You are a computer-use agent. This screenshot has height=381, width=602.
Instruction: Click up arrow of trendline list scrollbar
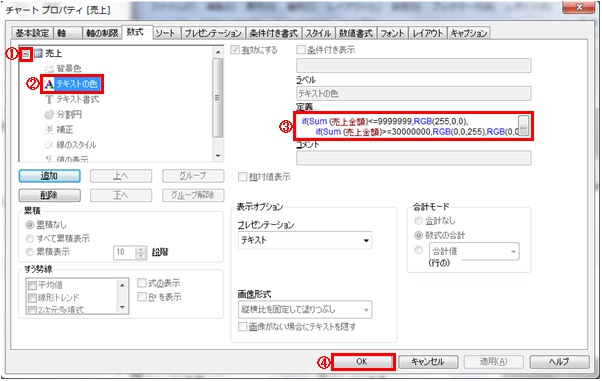[x=122, y=285]
